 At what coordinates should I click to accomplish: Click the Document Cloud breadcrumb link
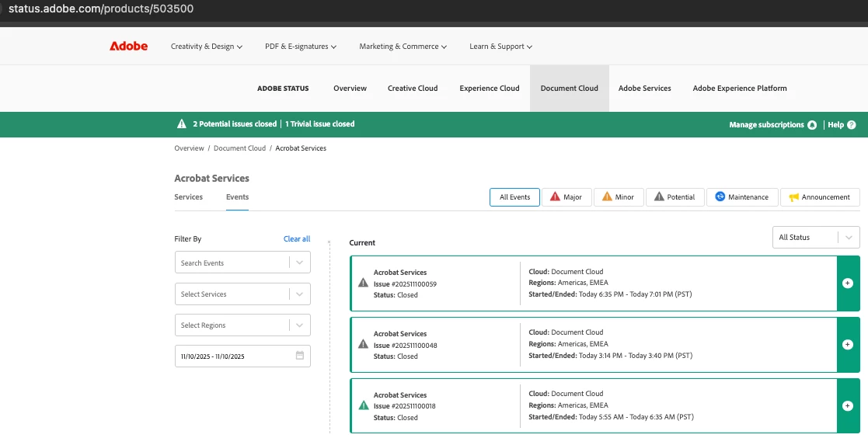pos(239,148)
